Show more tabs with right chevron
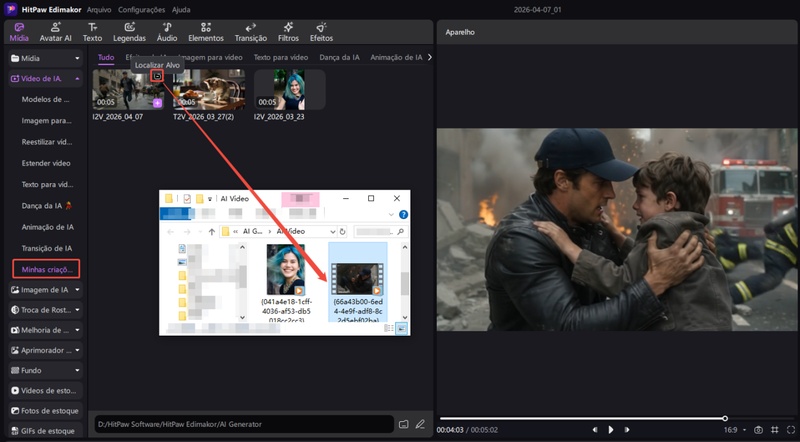 pyautogui.click(x=430, y=57)
